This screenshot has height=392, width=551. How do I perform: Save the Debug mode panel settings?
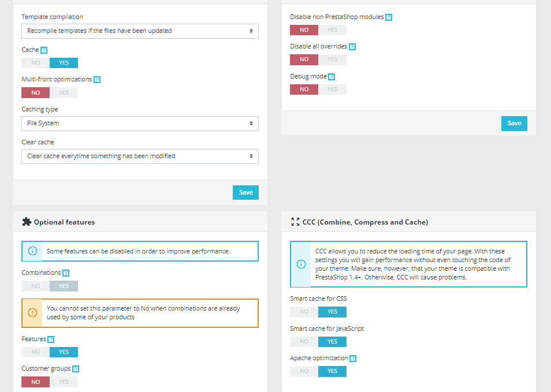514,123
